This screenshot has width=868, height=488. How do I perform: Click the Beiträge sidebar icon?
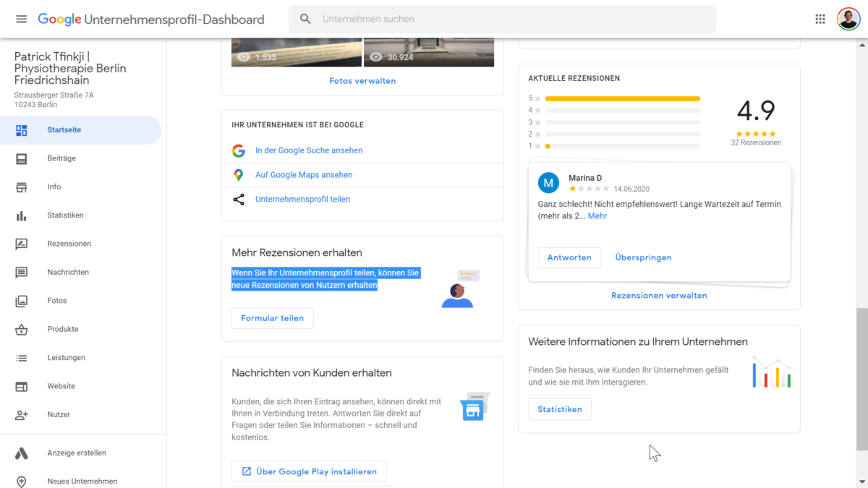tap(22, 158)
